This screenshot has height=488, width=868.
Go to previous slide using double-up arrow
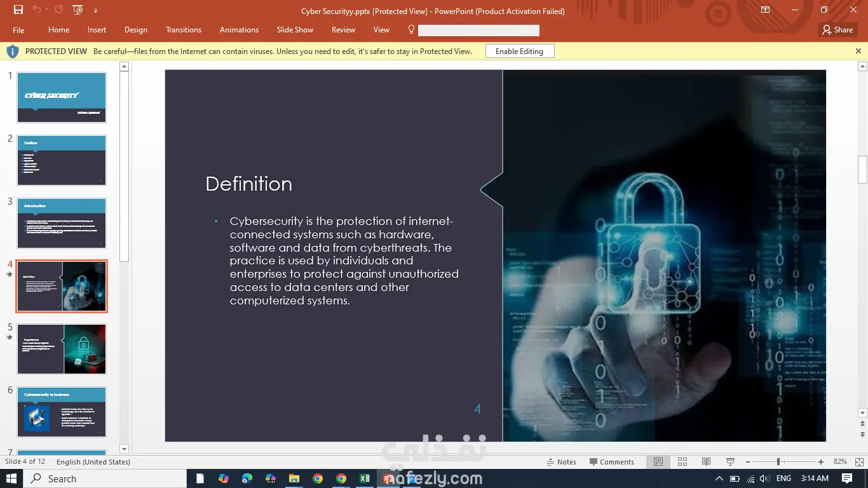pos(862,423)
